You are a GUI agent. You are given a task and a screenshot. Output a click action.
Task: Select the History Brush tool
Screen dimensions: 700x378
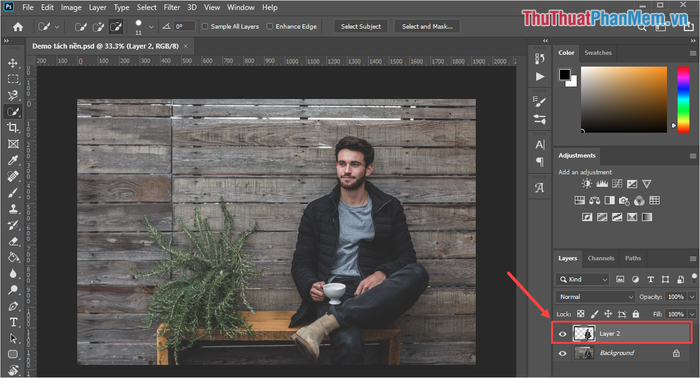[x=13, y=225]
